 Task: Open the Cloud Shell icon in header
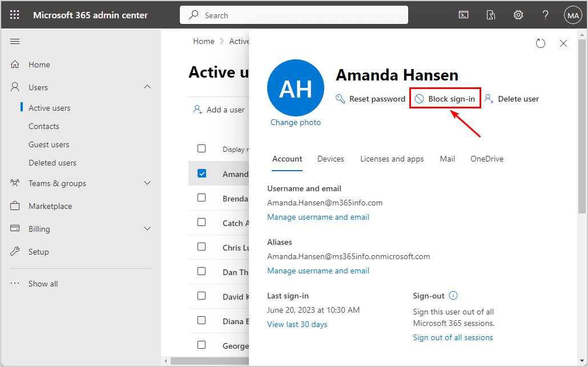(464, 15)
